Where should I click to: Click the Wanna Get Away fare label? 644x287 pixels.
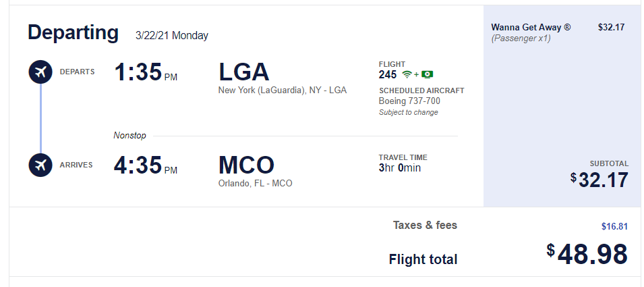[x=531, y=28]
